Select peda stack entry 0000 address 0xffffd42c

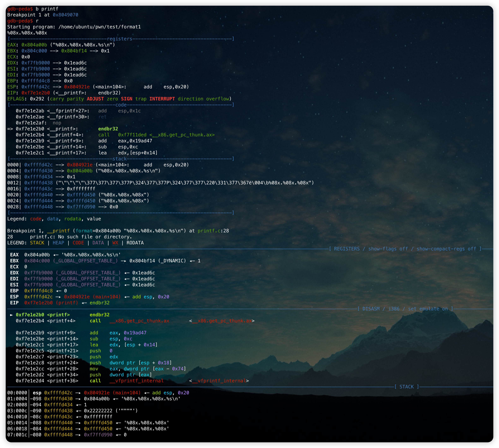tap(38, 165)
